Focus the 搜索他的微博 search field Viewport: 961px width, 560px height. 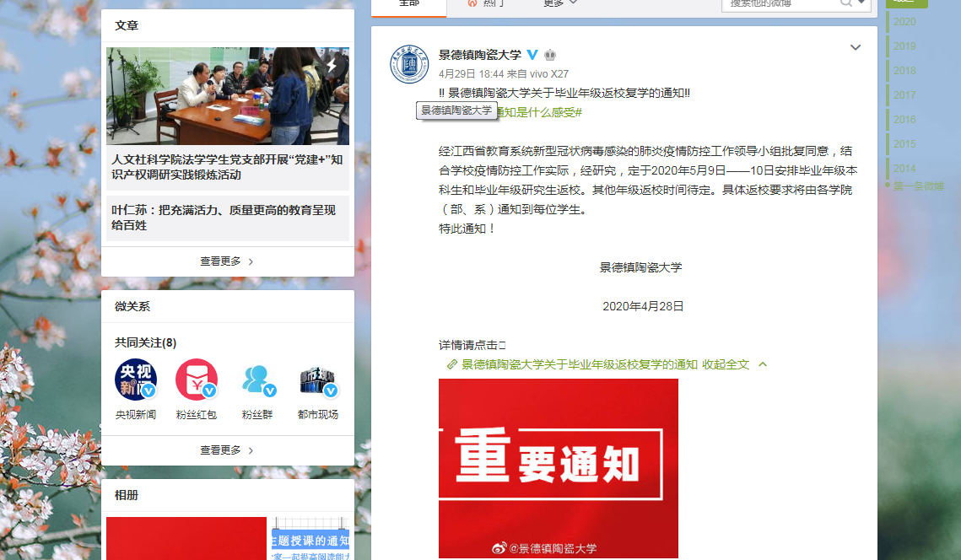(781, 3)
